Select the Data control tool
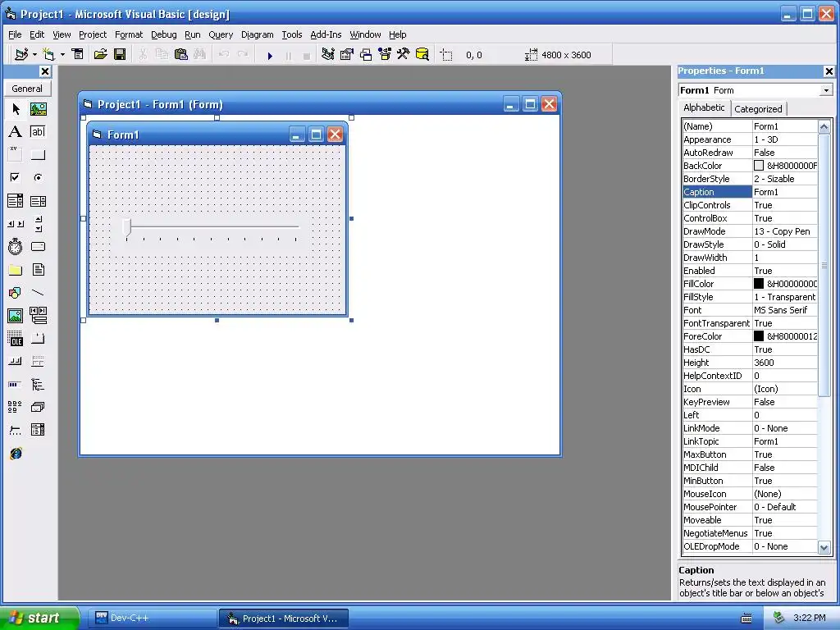840x630 pixels. 38,316
